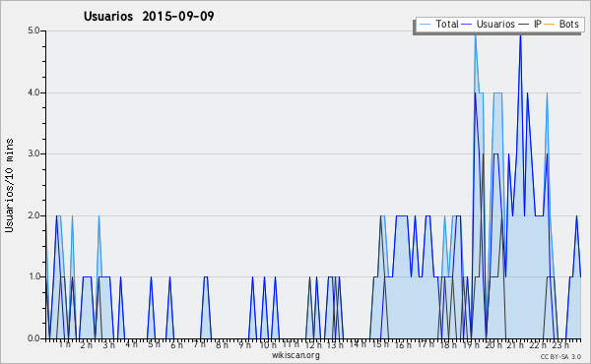Image resolution: width=591 pixels, height=364 pixels.
Task: Click the orange Bots line swatch in legend
Action: pos(550,25)
